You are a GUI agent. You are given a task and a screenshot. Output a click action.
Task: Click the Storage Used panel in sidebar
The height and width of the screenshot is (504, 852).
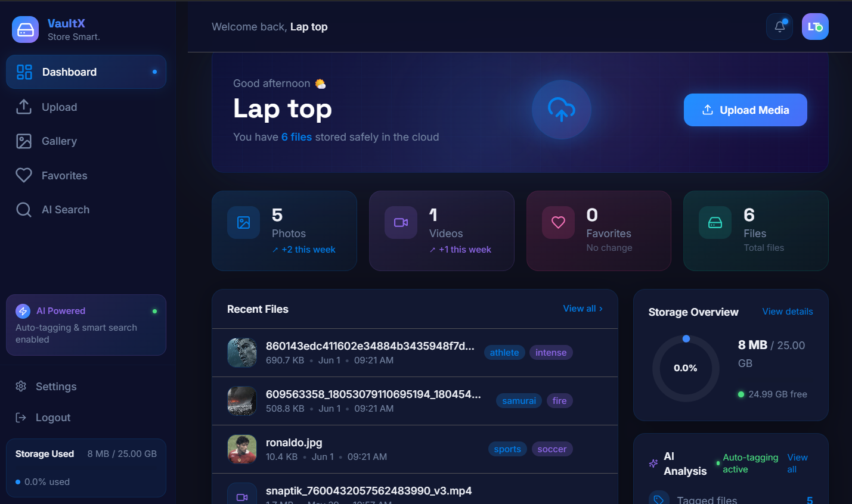point(86,468)
